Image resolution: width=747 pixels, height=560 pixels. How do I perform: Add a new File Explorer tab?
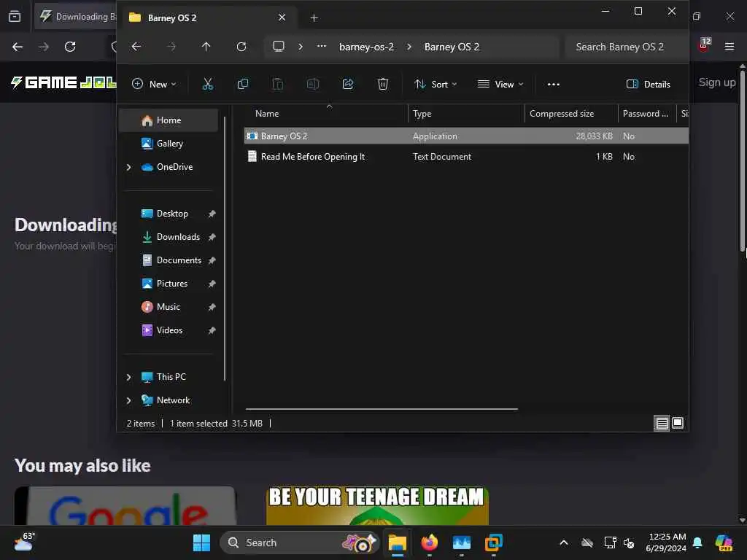(314, 17)
